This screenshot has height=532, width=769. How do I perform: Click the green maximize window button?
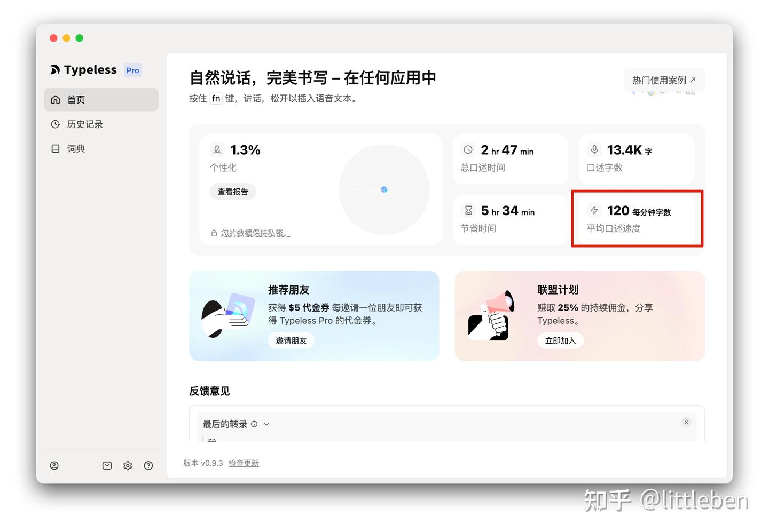coord(80,38)
